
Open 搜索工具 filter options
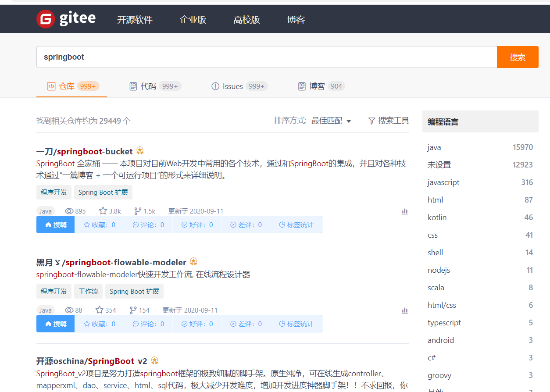point(389,121)
